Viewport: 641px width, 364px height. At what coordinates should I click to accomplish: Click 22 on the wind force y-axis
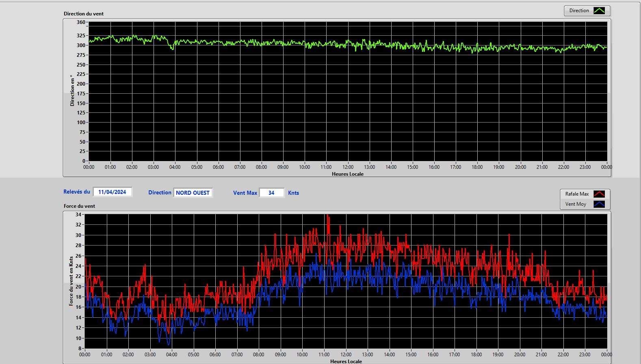pyautogui.click(x=78, y=276)
